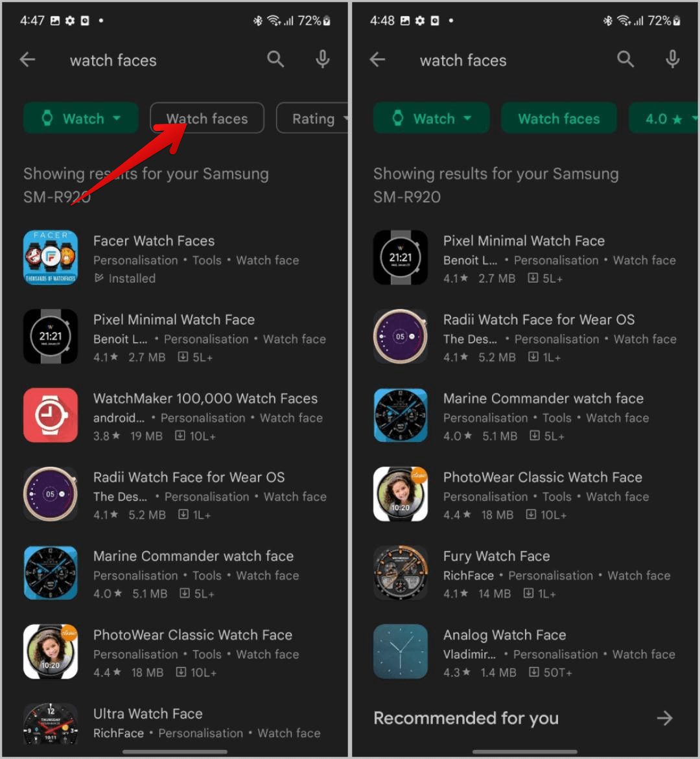This screenshot has height=759, width=700.
Task: Open Pixel Minimal icon in right screen
Action: click(401, 257)
